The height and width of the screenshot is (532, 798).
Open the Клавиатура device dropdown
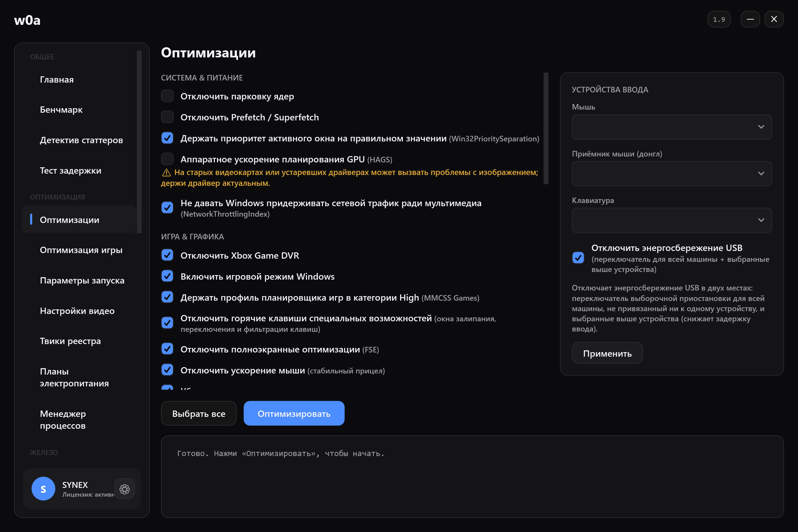click(x=672, y=220)
